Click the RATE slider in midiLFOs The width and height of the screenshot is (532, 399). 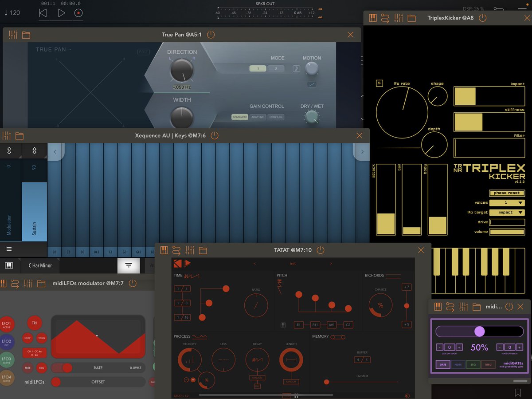coord(98,367)
